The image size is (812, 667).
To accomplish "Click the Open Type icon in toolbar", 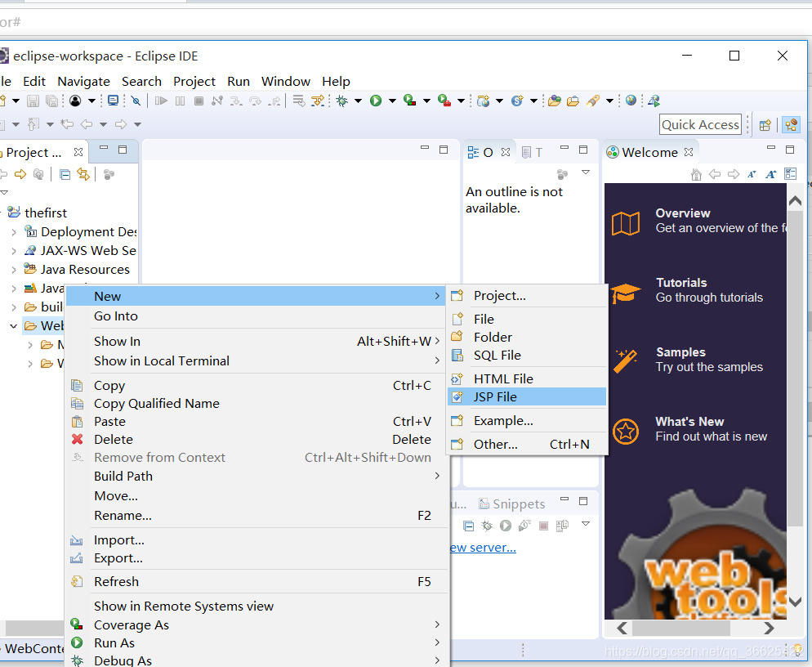I will pyautogui.click(x=555, y=101).
